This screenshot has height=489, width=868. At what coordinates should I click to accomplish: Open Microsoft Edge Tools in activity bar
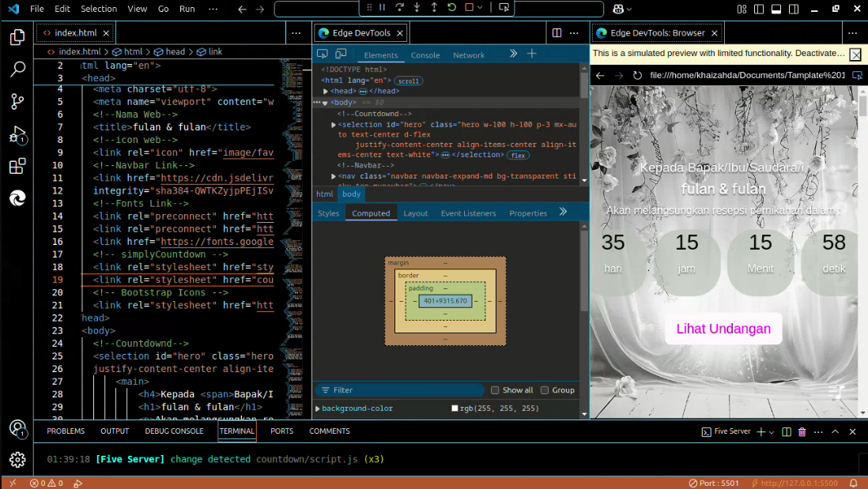pyautogui.click(x=17, y=198)
